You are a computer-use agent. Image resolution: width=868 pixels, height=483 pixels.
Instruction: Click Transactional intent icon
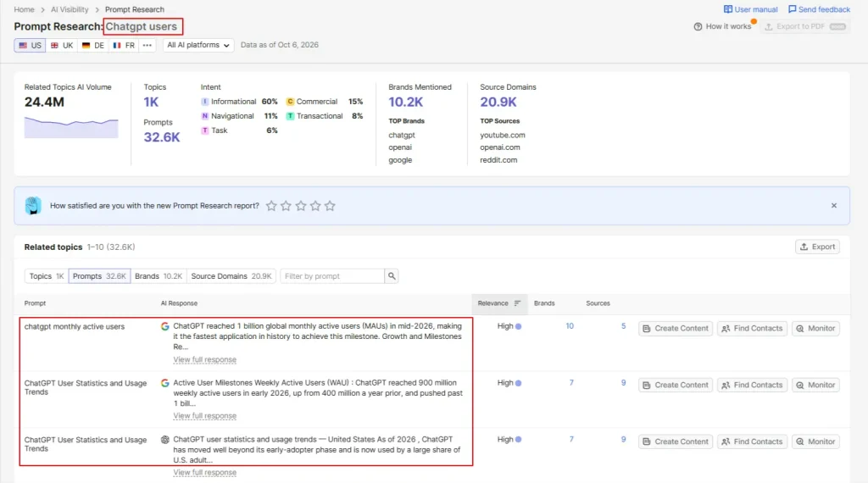pyautogui.click(x=290, y=116)
